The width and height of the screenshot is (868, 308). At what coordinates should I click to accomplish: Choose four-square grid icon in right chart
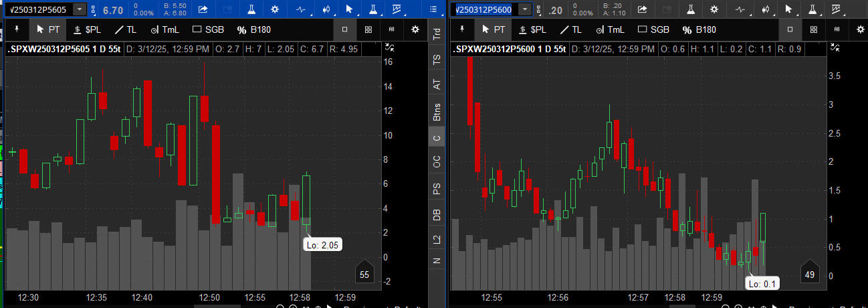813,29
